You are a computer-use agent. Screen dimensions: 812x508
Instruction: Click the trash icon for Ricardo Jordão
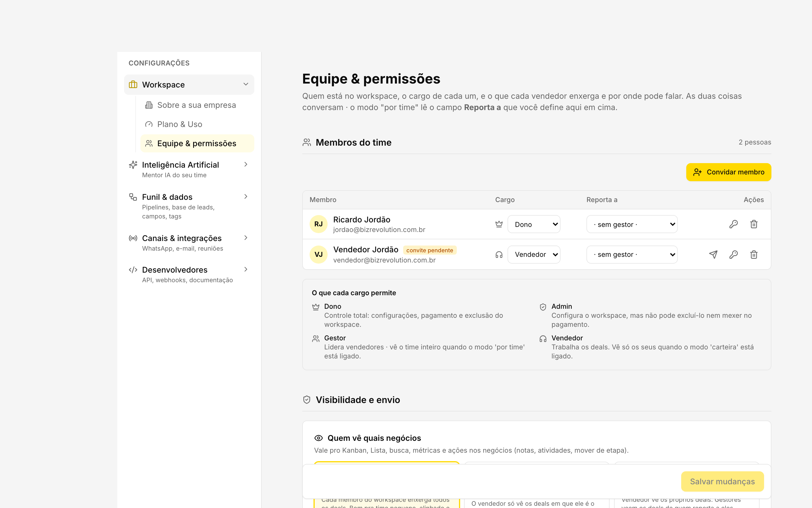coord(754,224)
